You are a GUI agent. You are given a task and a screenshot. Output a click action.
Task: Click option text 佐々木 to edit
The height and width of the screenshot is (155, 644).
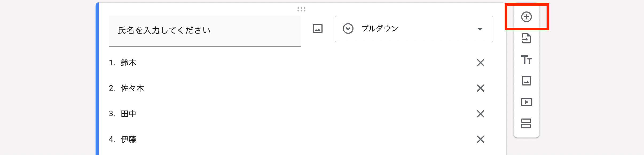pyautogui.click(x=132, y=88)
